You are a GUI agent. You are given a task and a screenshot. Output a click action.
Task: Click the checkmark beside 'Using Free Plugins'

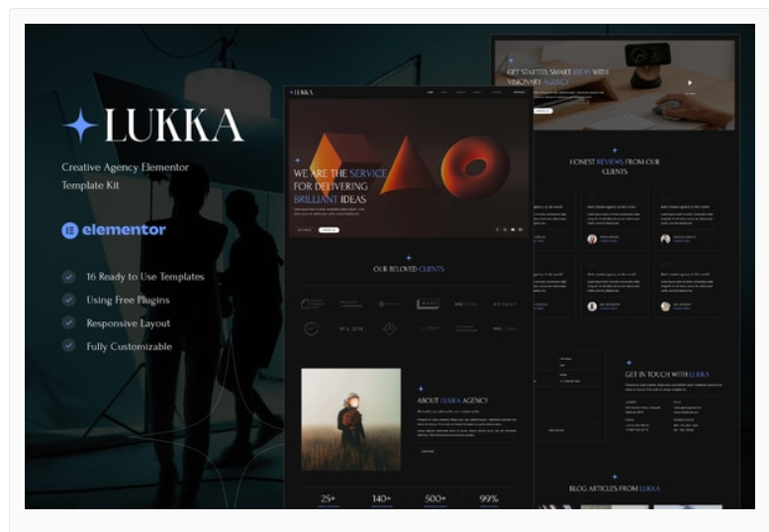coord(68,300)
